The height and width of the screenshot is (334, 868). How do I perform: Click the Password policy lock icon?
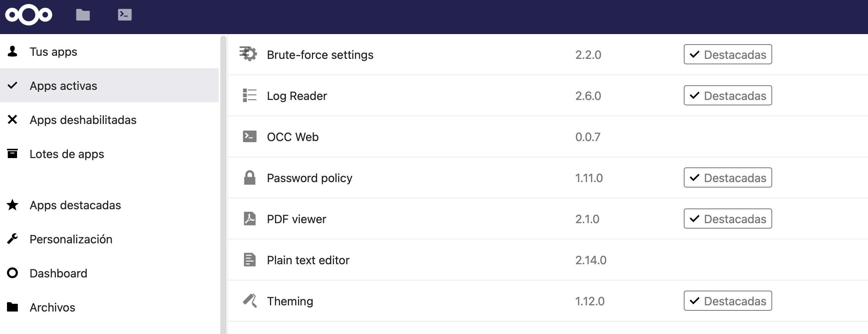(249, 177)
